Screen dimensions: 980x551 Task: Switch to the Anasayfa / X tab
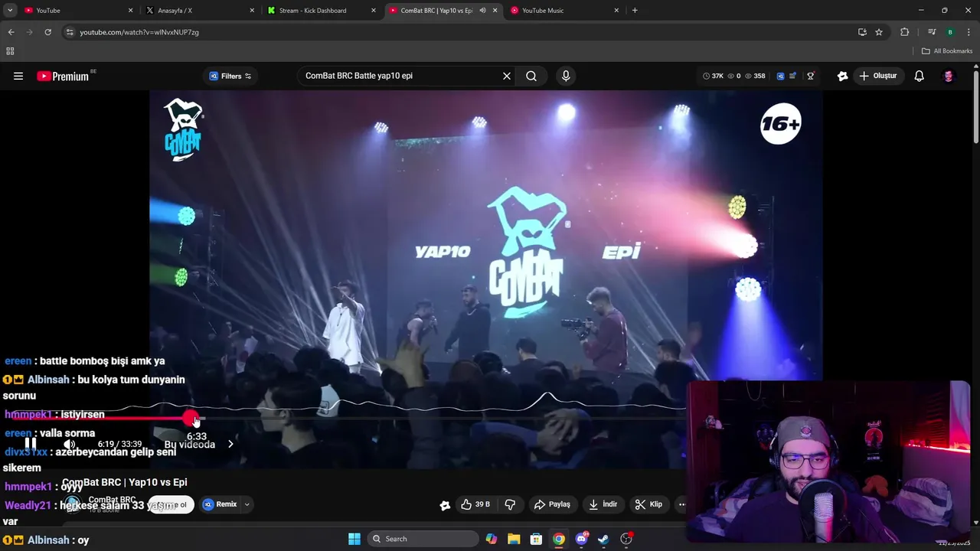(x=199, y=11)
